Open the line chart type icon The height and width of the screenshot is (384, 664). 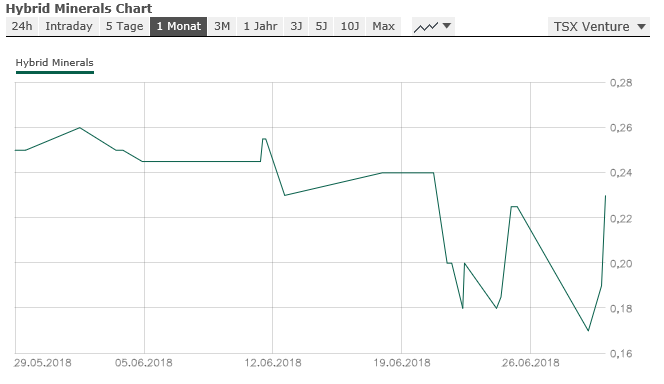click(x=426, y=27)
